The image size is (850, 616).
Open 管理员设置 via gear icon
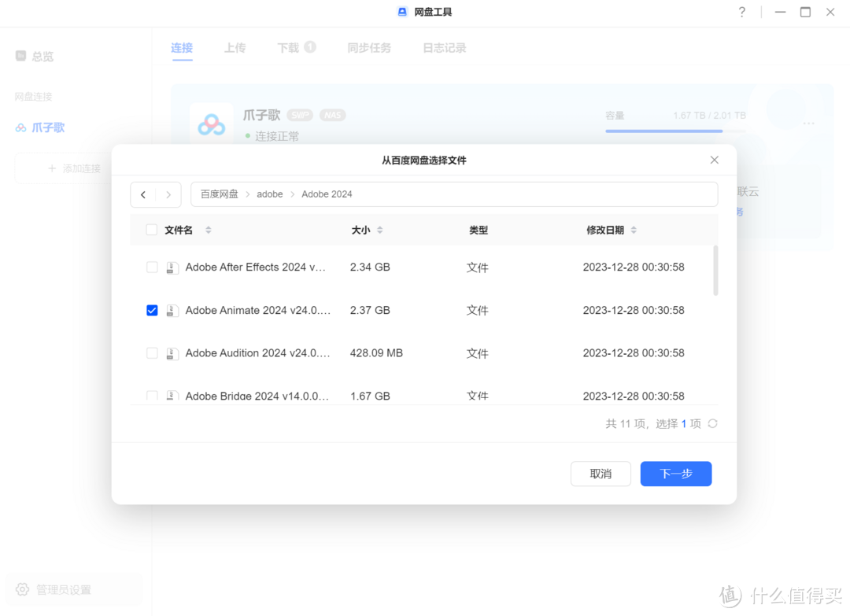(x=23, y=589)
